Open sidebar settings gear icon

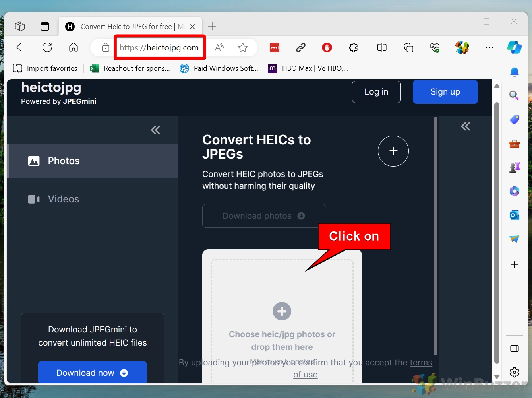pyautogui.click(x=515, y=373)
